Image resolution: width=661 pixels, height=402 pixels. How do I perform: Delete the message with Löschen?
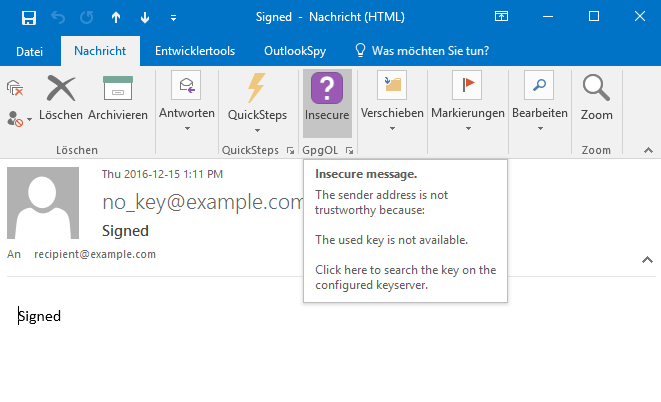[x=61, y=98]
